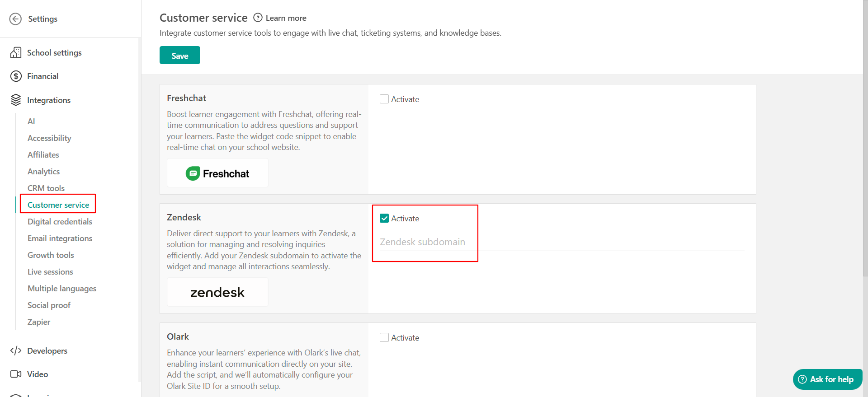Open the Ask for help button
This screenshot has height=397, width=868.
click(x=827, y=379)
